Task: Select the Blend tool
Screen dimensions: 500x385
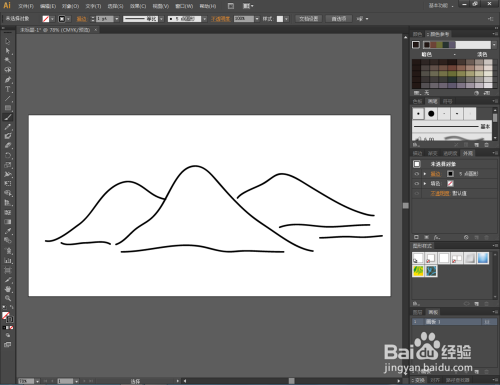Action: coord(8,240)
